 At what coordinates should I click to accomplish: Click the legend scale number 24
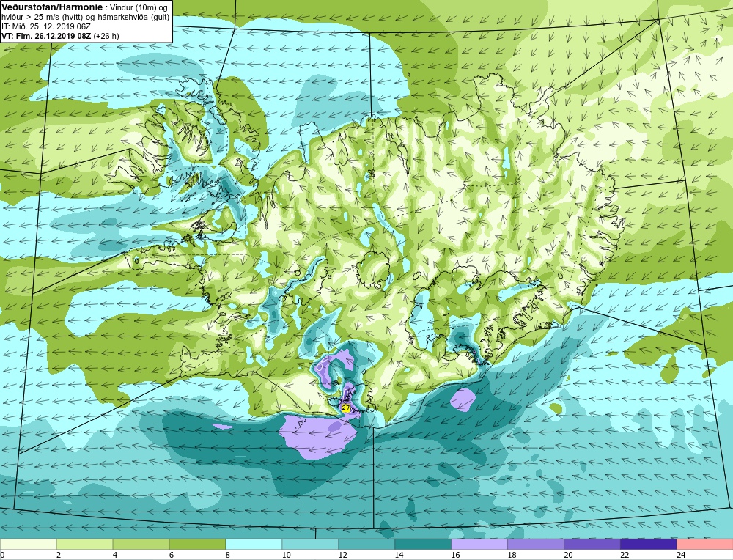click(681, 555)
